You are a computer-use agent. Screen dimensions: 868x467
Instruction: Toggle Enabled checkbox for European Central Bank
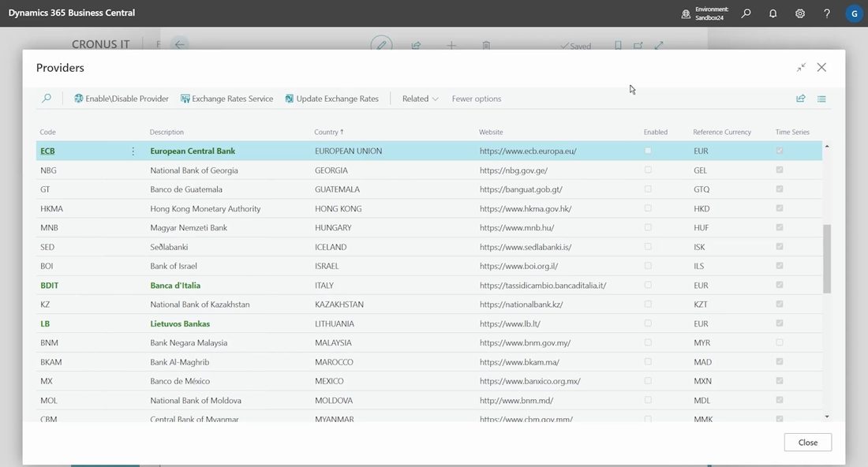point(648,151)
